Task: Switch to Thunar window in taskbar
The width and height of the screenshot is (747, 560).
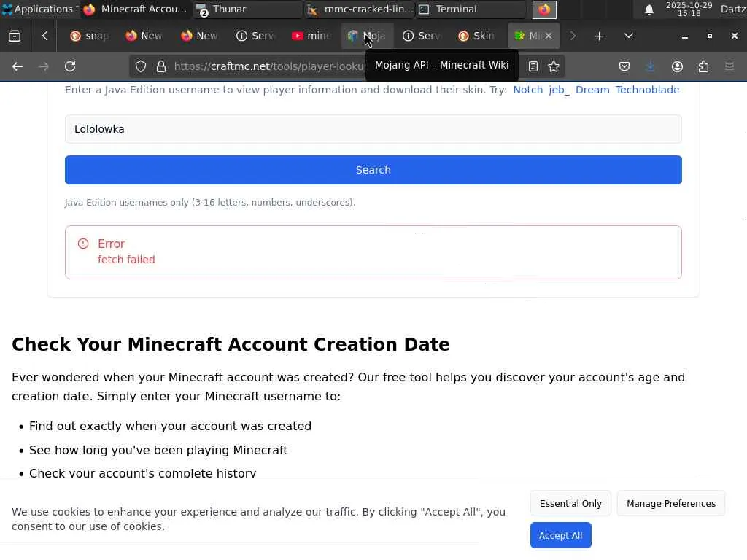Action: pyautogui.click(x=247, y=9)
